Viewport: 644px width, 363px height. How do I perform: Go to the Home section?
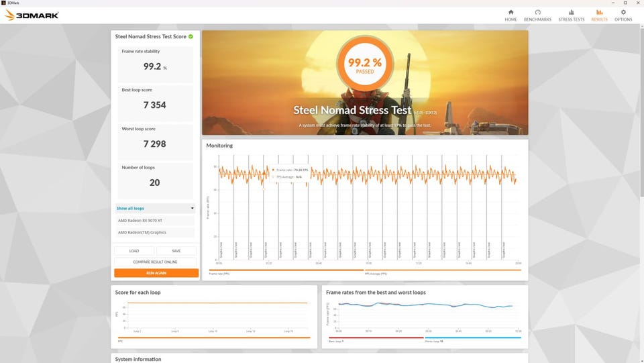click(x=511, y=15)
